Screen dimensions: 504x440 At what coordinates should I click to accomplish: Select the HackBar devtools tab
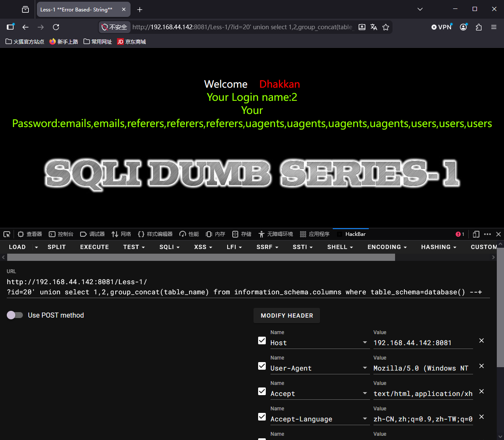[351, 234]
